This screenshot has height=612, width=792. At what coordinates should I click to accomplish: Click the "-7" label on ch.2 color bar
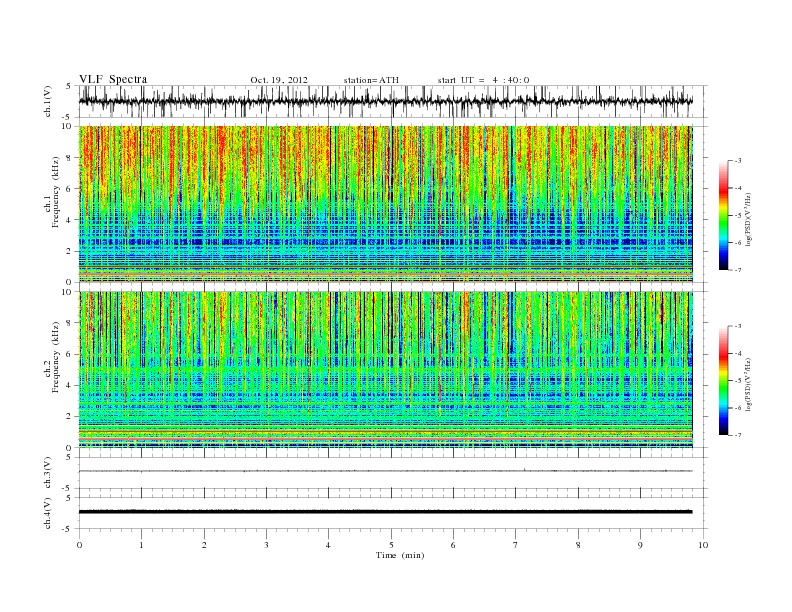[x=737, y=435]
